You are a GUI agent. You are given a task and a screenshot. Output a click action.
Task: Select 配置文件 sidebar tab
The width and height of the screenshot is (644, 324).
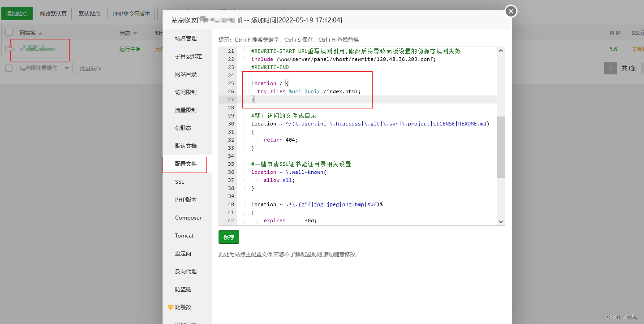pos(186,164)
